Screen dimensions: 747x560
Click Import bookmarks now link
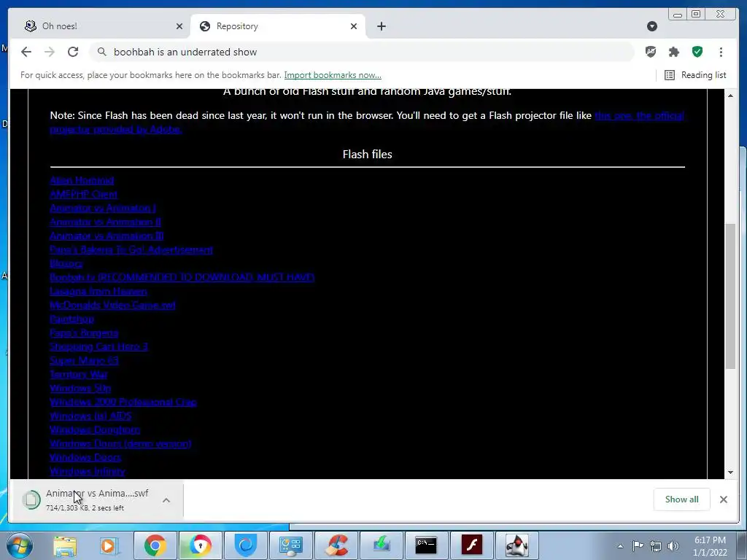(333, 75)
